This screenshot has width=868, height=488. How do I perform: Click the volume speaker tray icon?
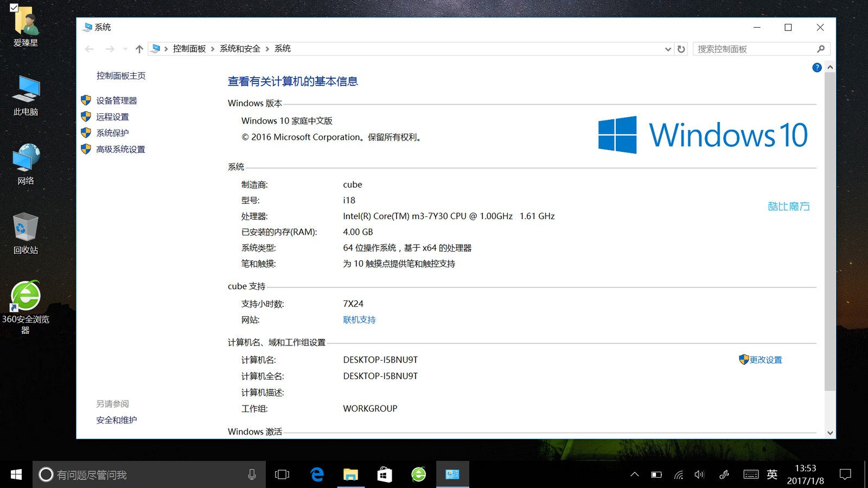pyautogui.click(x=700, y=475)
